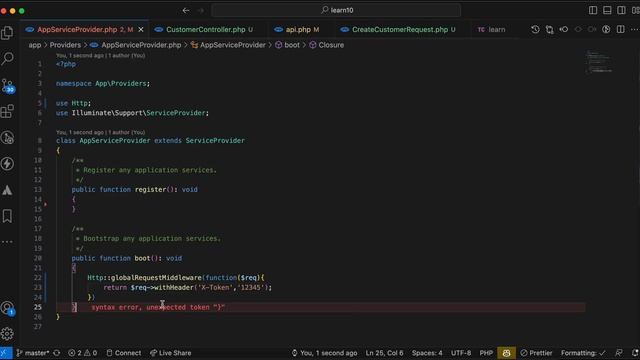The width and height of the screenshot is (640, 360).
Task: Open changes compare icon in editor toolbar
Action: 549,29
